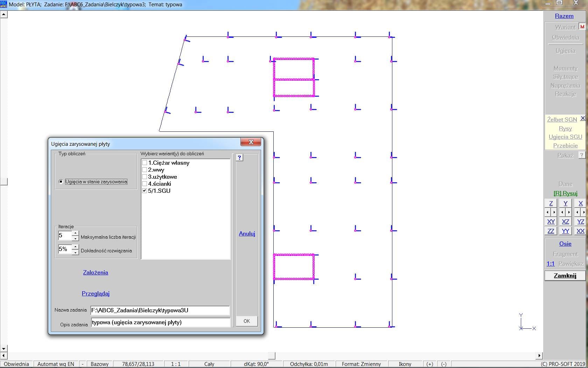Click the blue question mark help icon in dialog
Image resolution: width=588 pixels, height=368 pixels.
point(239,158)
